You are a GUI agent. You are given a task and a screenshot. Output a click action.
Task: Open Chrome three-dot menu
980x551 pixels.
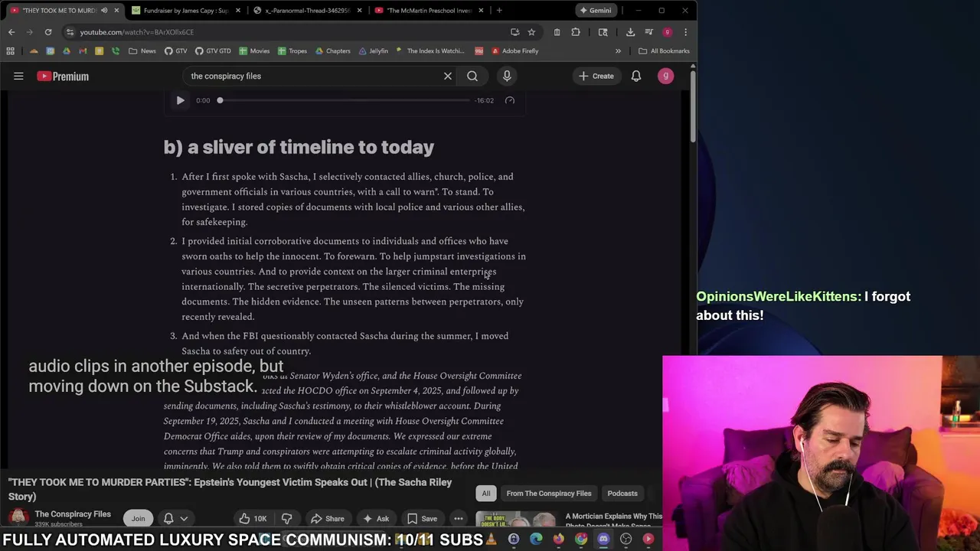(685, 32)
